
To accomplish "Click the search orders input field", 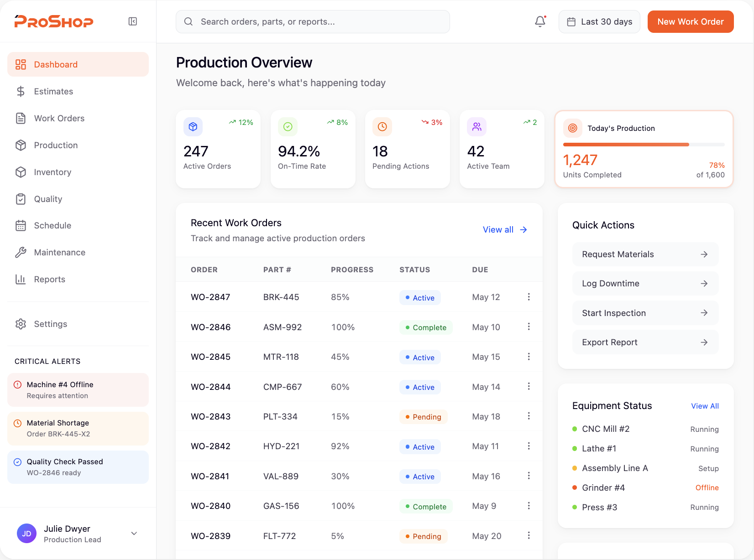I will (313, 22).
